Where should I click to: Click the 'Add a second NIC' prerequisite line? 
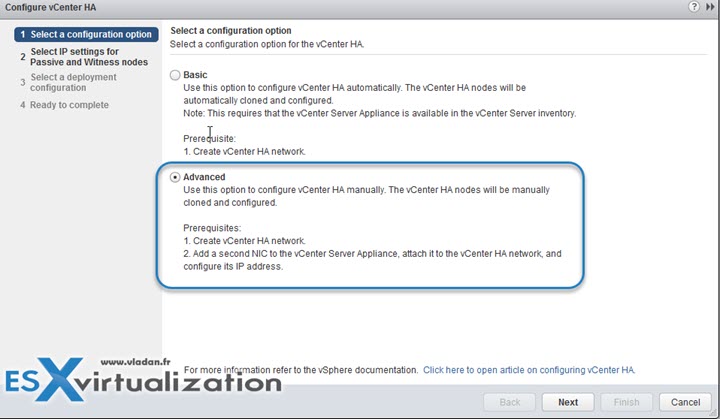tap(372, 260)
